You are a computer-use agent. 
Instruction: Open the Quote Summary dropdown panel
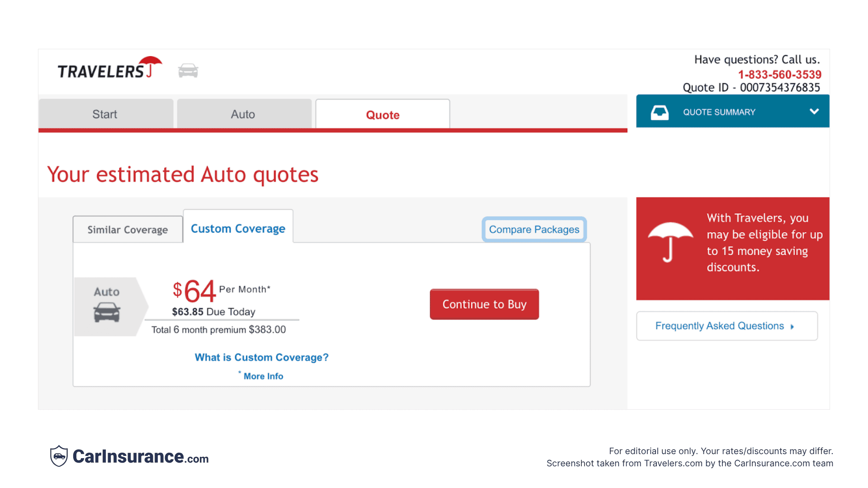(732, 112)
